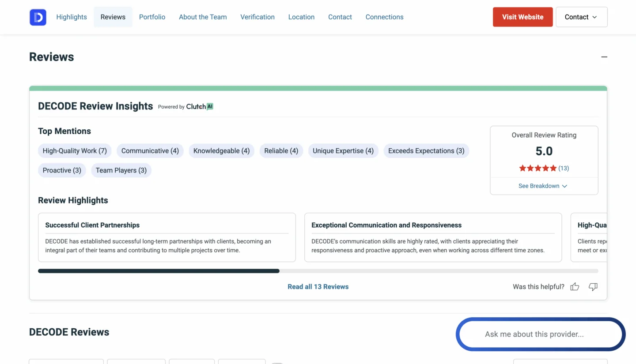Image resolution: width=636 pixels, height=364 pixels.
Task: Click the Ask me about this provider field
Action: (541, 334)
